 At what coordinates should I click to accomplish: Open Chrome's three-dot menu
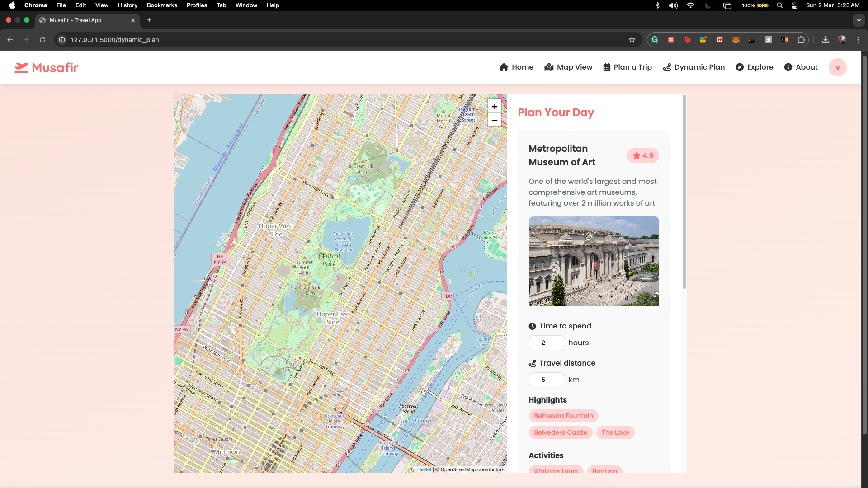click(x=858, y=40)
